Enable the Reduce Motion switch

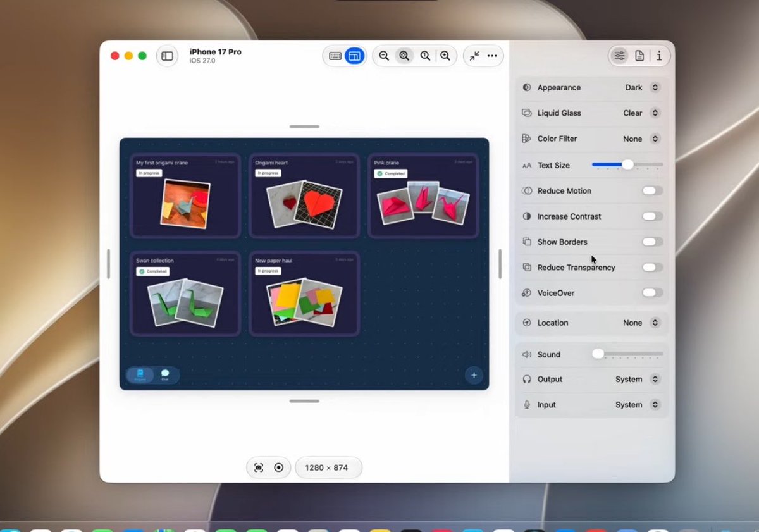[x=653, y=190]
